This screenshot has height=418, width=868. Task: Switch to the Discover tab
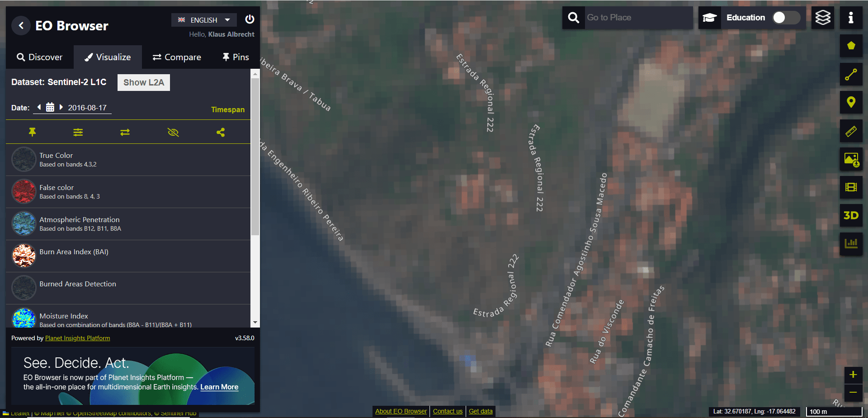click(40, 57)
